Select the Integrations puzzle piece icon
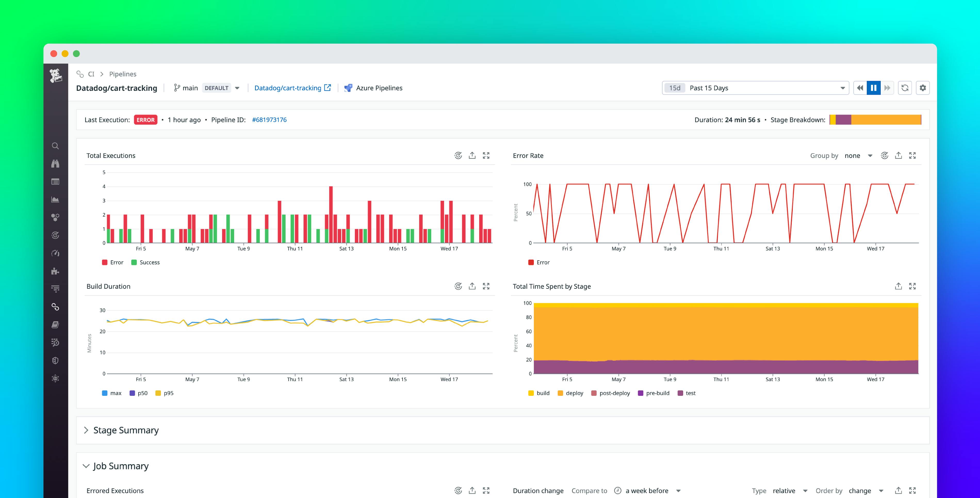 click(x=55, y=271)
